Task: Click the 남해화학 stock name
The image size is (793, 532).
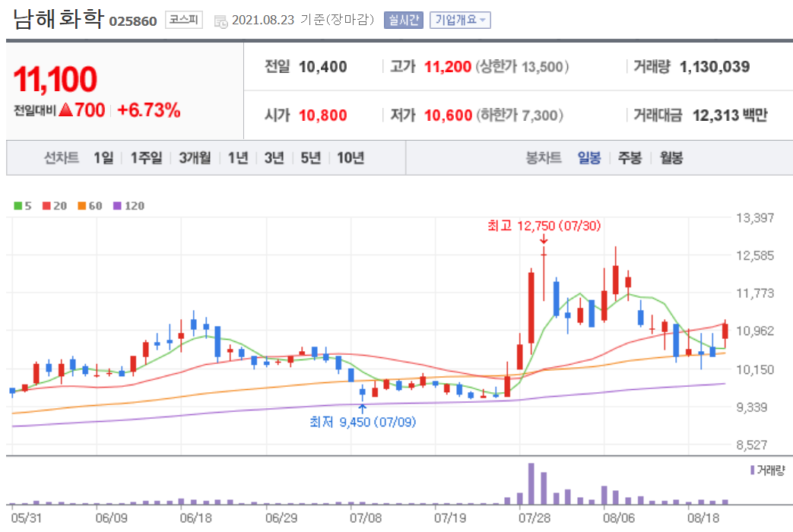Action: coord(58,19)
